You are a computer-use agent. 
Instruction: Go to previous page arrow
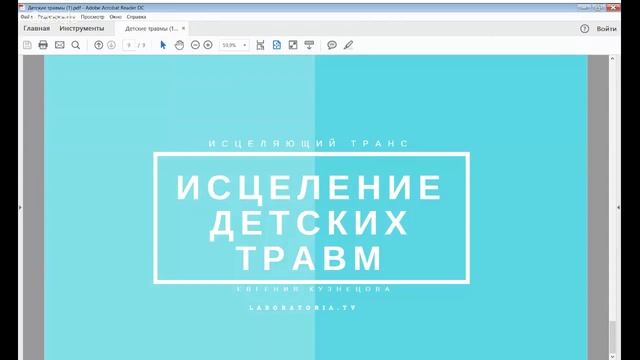pyautogui.click(x=98, y=45)
